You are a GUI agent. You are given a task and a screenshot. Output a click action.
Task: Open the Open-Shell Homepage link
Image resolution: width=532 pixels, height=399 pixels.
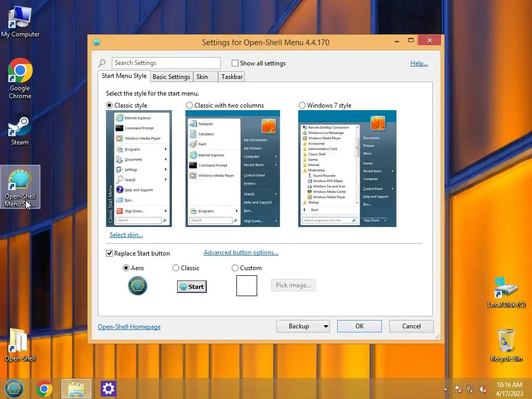(x=129, y=327)
